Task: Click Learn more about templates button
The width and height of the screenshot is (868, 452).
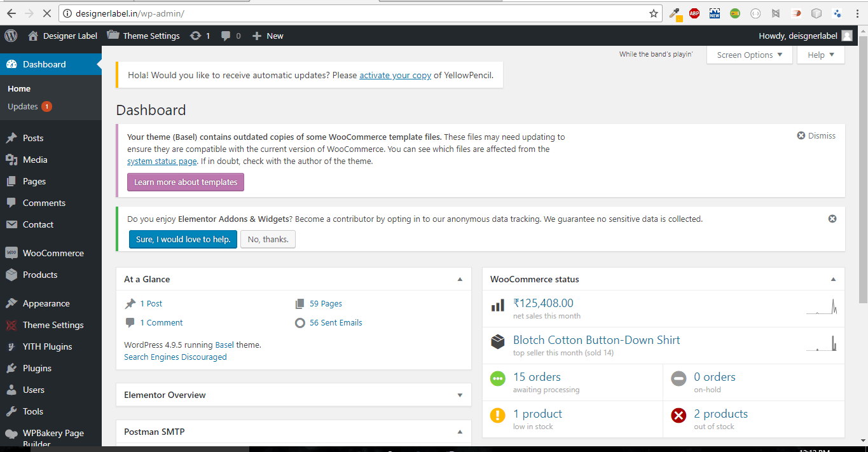Action: [186, 182]
